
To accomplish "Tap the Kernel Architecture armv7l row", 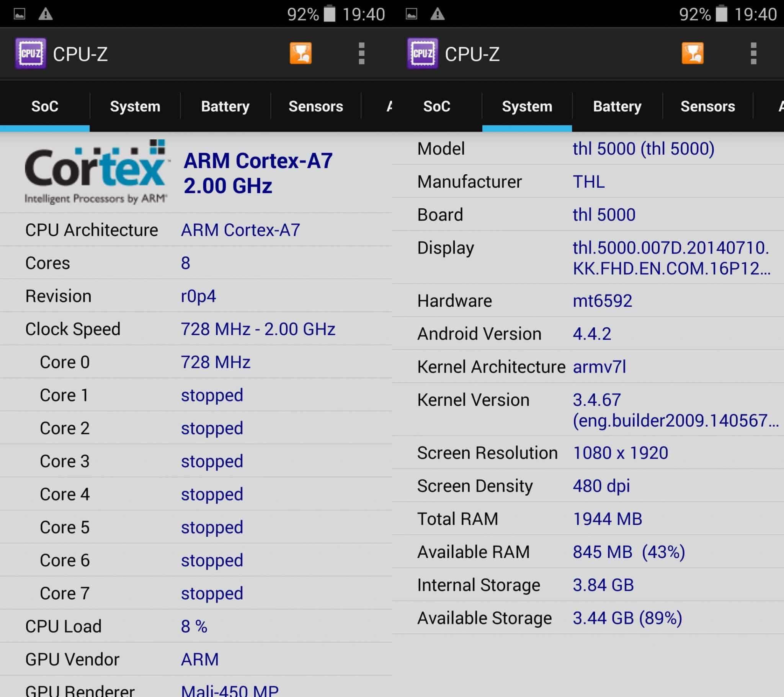I will click(x=588, y=366).
